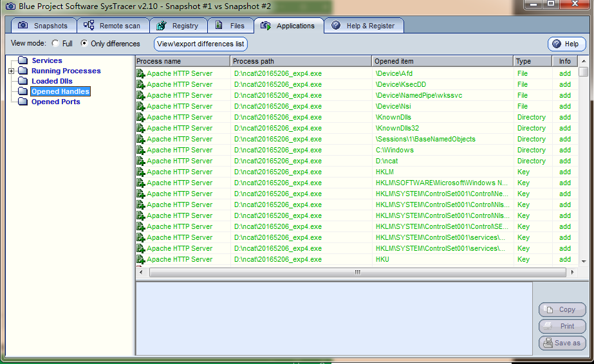Click the Copy button
This screenshot has height=364, width=594.
click(562, 309)
